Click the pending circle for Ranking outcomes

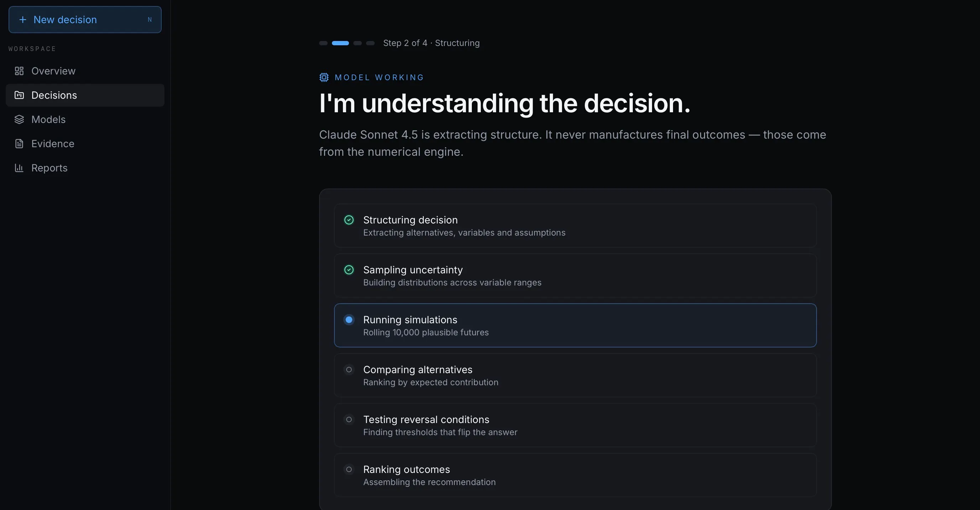[349, 469]
